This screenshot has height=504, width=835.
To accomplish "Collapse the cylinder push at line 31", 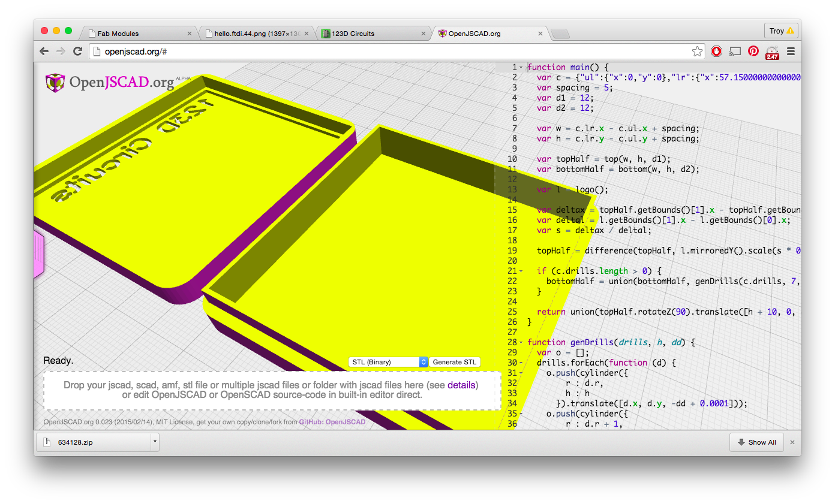I will click(521, 373).
